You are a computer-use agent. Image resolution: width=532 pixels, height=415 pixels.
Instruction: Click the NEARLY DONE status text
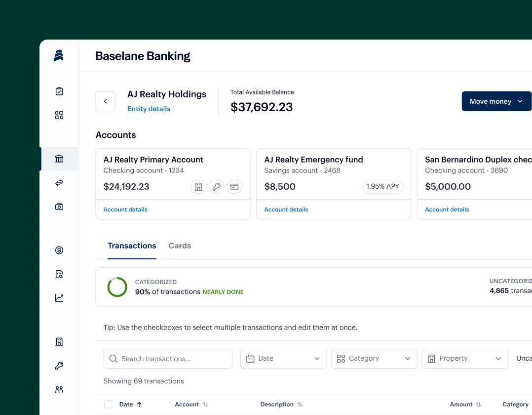pos(223,292)
